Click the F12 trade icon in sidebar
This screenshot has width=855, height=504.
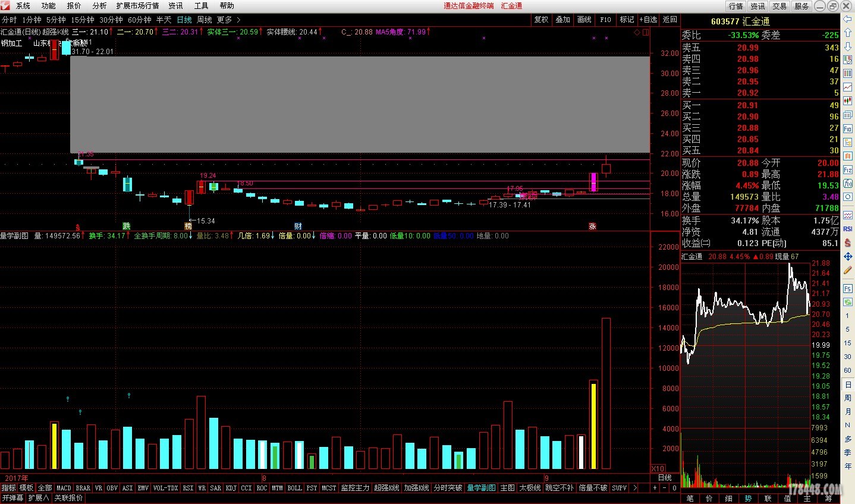[848, 170]
